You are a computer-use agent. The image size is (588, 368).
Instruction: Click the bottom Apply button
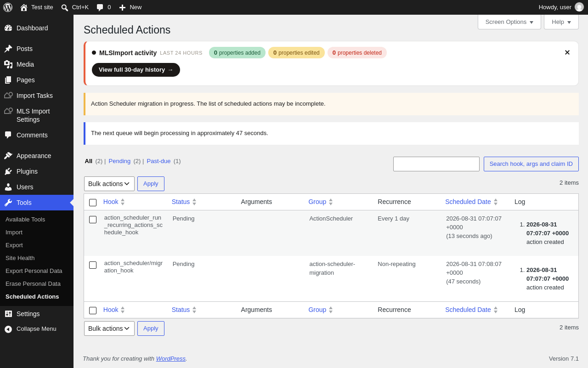point(151,328)
